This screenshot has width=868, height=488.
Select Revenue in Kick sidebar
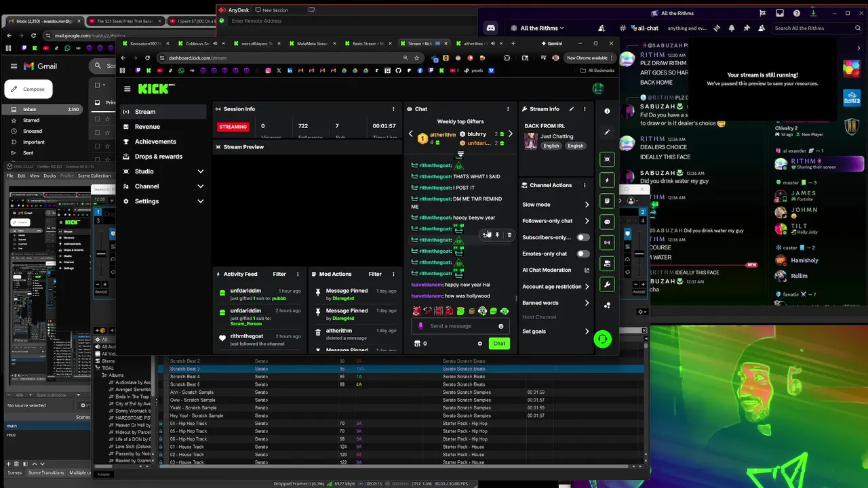tap(163, 127)
